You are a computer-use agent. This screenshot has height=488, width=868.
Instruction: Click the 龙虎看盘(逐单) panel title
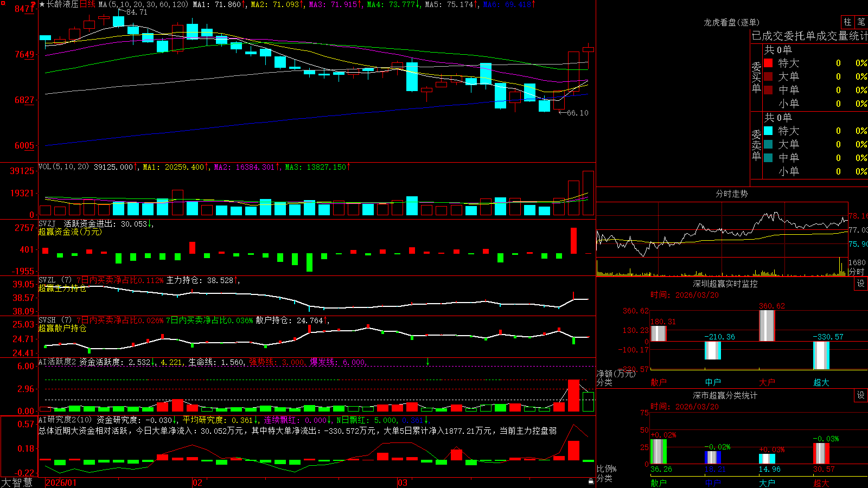point(731,22)
